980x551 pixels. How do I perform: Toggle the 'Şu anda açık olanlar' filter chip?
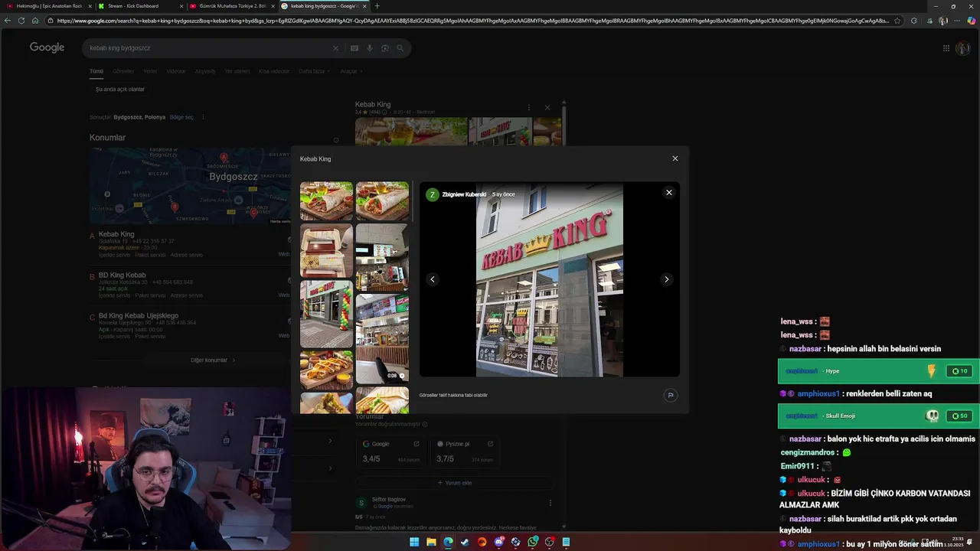120,90
